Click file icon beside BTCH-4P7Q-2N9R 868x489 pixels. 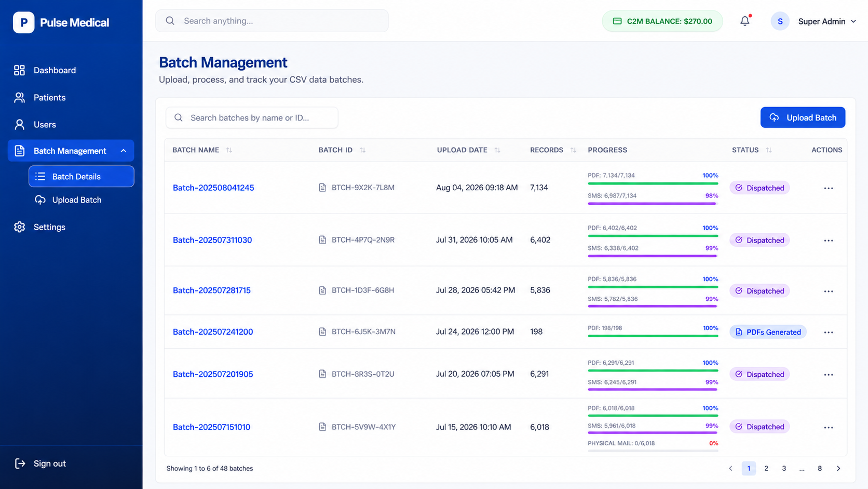(x=322, y=240)
